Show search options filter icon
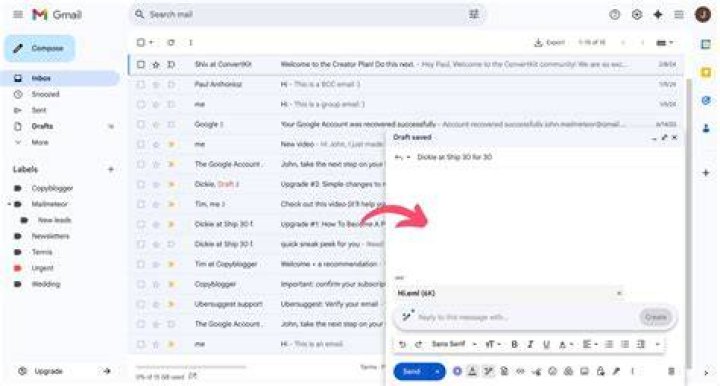The width and height of the screenshot is (720, 386). coord(474,14)
